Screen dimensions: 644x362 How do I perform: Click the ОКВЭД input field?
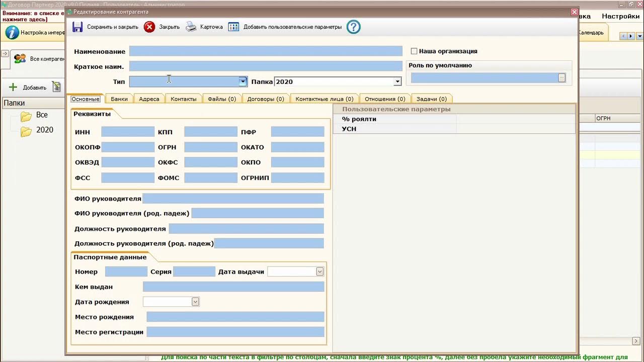[128, 162]
